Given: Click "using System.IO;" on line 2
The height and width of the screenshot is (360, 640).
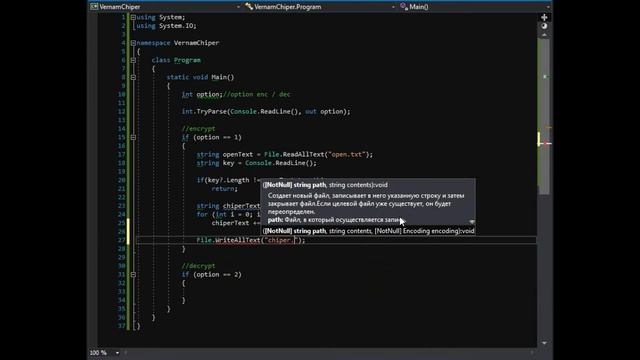Looking at the screenshot, I should (166, 26).
